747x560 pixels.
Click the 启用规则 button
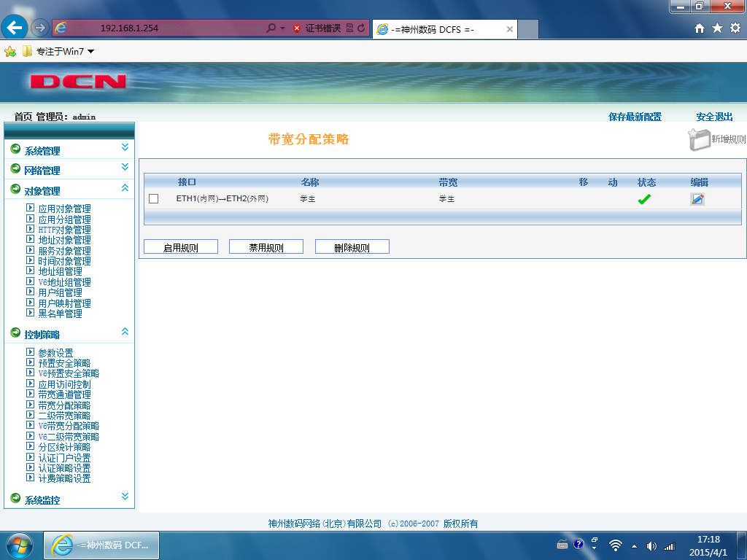[181, 246]
